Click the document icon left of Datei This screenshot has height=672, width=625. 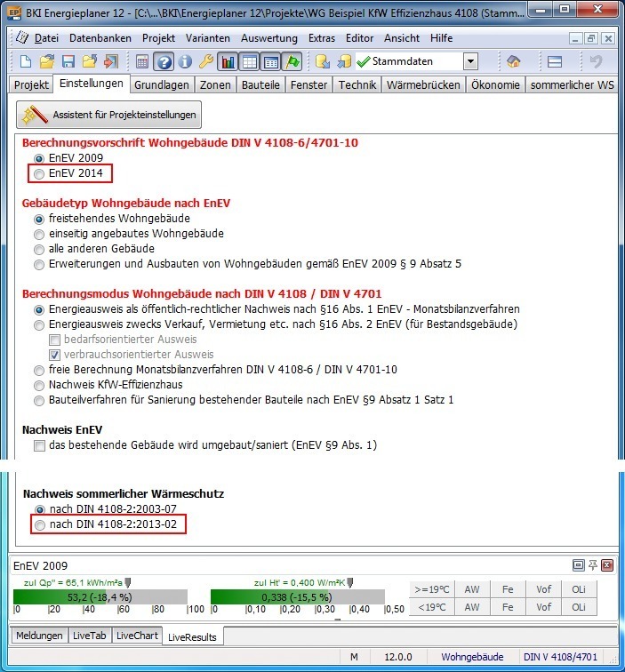[22, 37]
